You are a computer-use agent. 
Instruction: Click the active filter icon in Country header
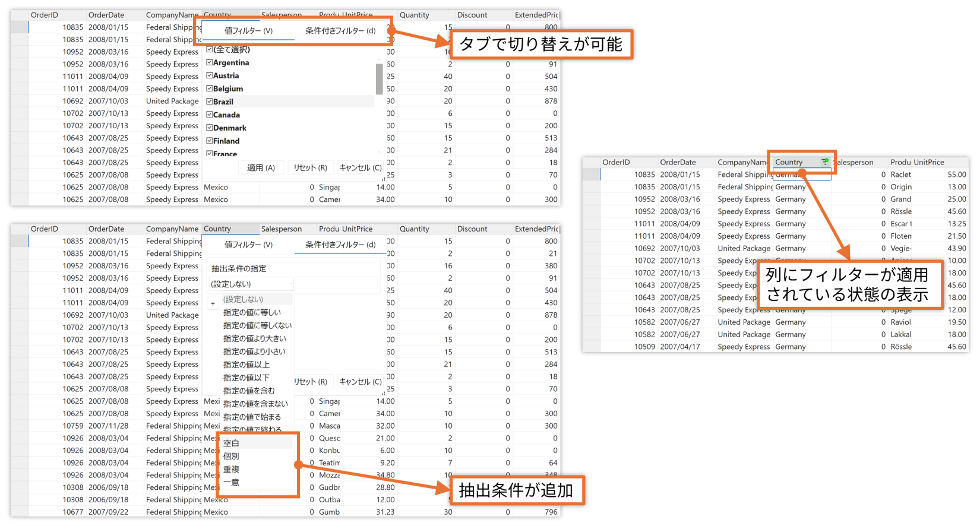[x=824, y=162]
